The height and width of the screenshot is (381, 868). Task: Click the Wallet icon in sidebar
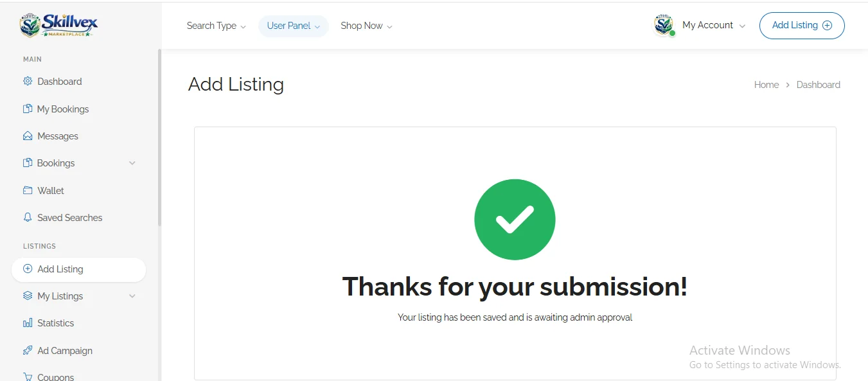(x=28, y=191)
